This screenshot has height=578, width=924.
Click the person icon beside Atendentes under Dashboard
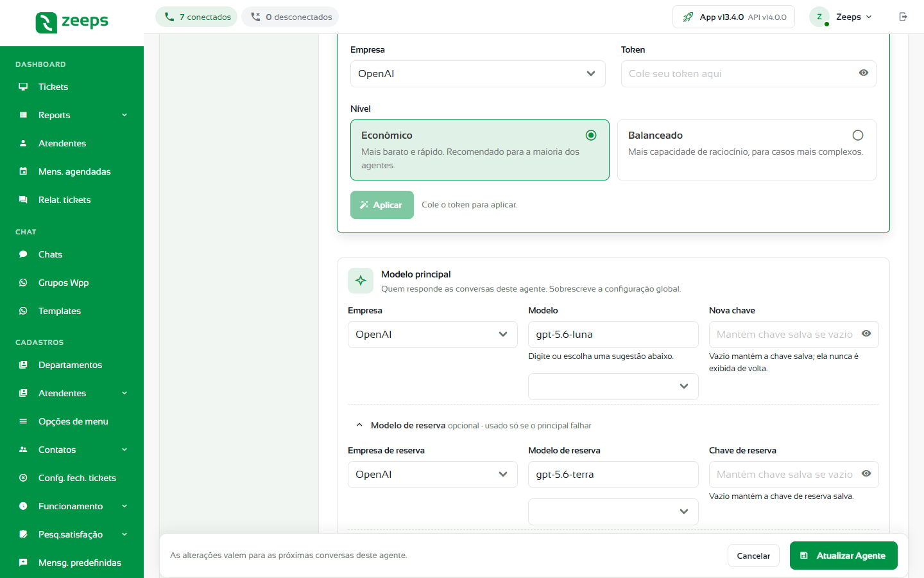click(23, 143)
